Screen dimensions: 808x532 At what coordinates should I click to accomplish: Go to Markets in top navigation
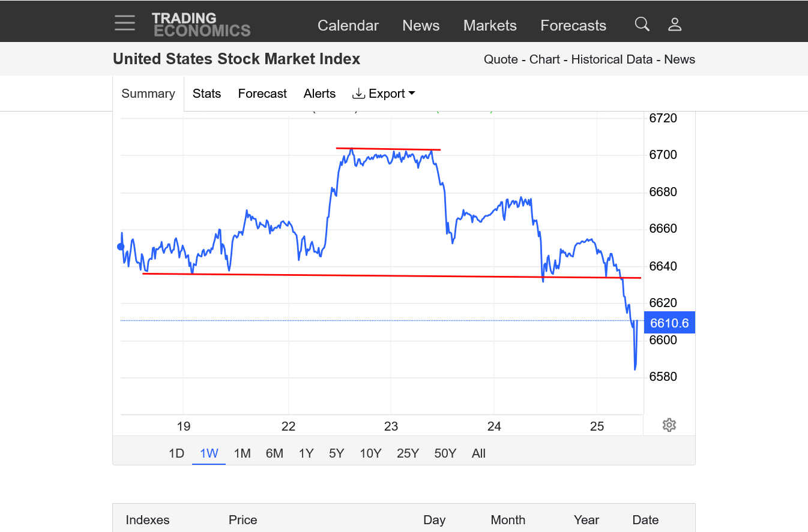point(490,26)
